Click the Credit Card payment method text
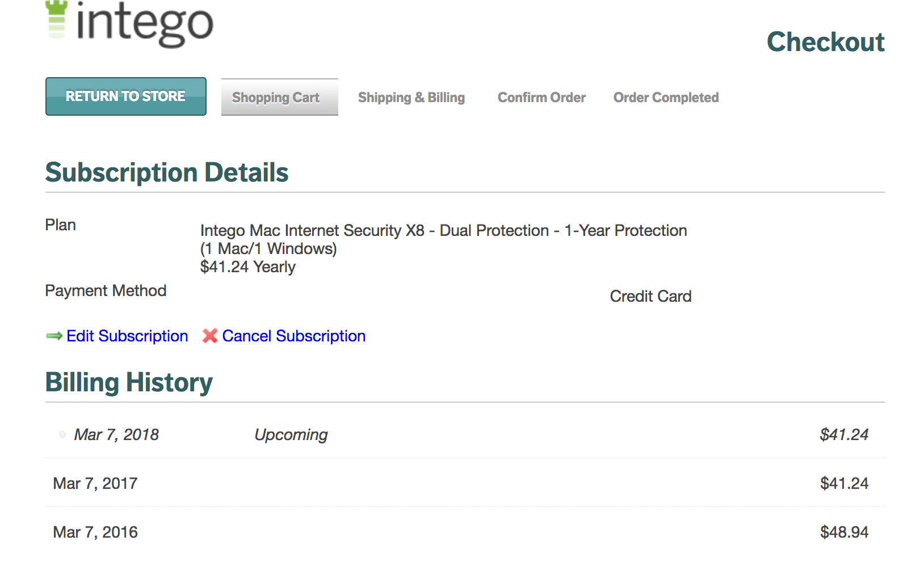 (650, 296)
